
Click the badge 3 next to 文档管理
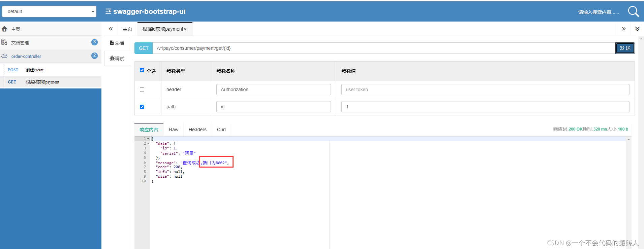point(94,42)
